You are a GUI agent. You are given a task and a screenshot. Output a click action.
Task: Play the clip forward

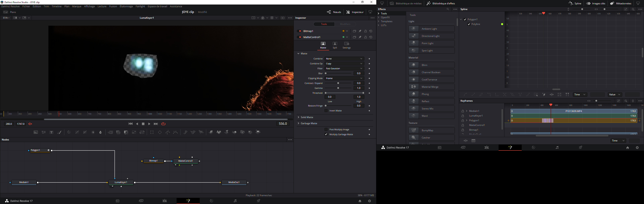tap(149, 124)
